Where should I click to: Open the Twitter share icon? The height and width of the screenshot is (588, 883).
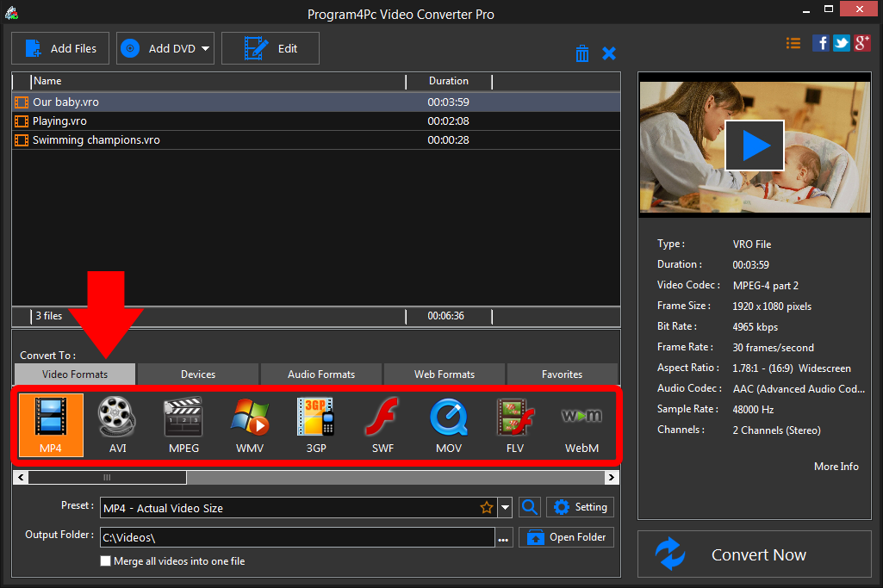tap(841, 43)
